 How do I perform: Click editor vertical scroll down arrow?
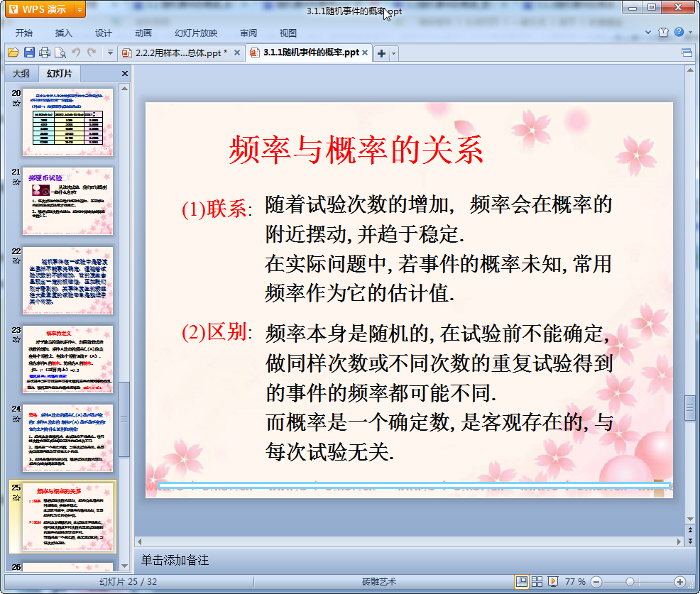tap(690, 519)
